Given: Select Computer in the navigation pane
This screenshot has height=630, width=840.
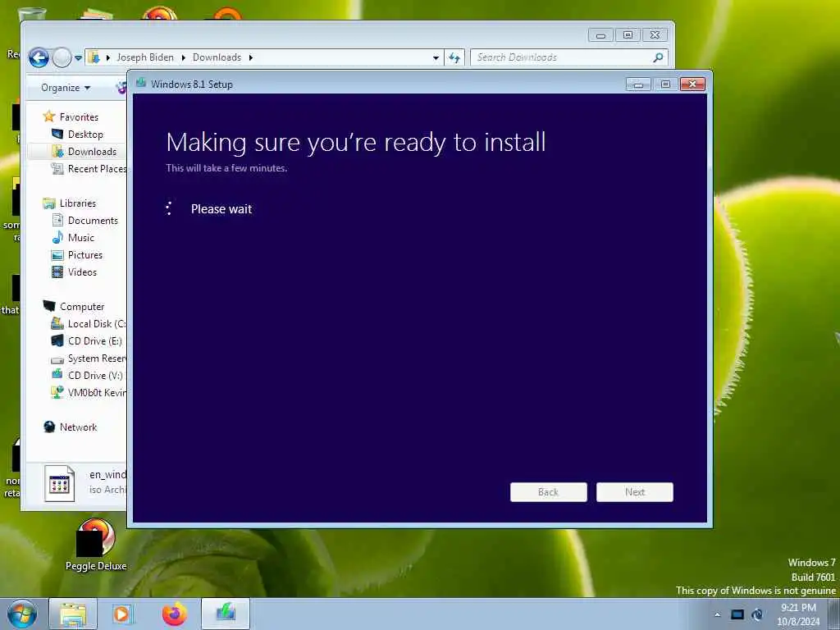Looking at the screenshot, I should tap(82, 307).
